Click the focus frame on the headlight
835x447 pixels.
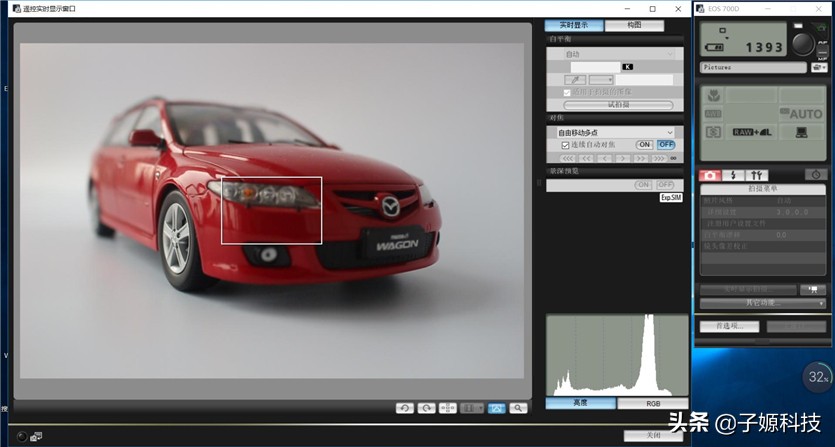271,210
